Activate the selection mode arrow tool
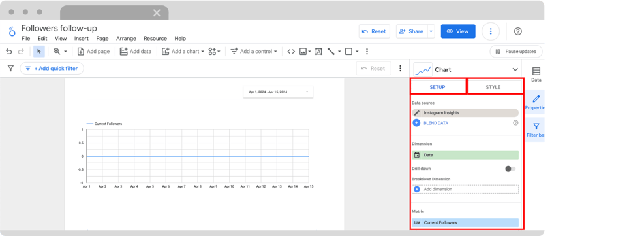 [39, 52]
